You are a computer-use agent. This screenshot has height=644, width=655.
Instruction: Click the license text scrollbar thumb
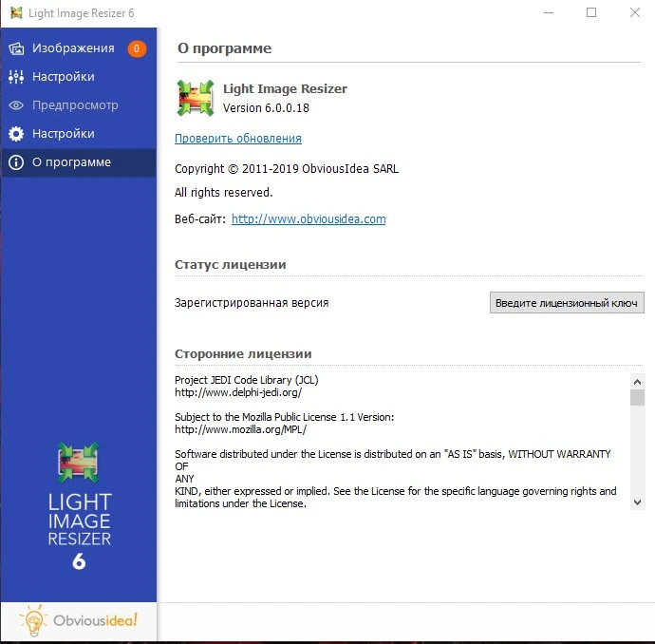point(637,397)
